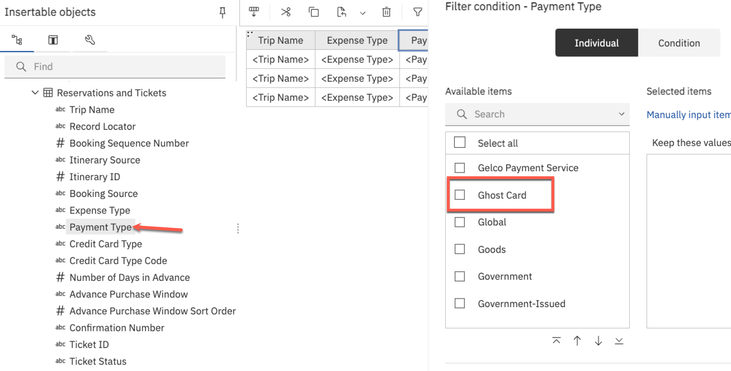731x371 pixels.
Task: Click the first toolbar icon above the list
Action: [254, 12]
